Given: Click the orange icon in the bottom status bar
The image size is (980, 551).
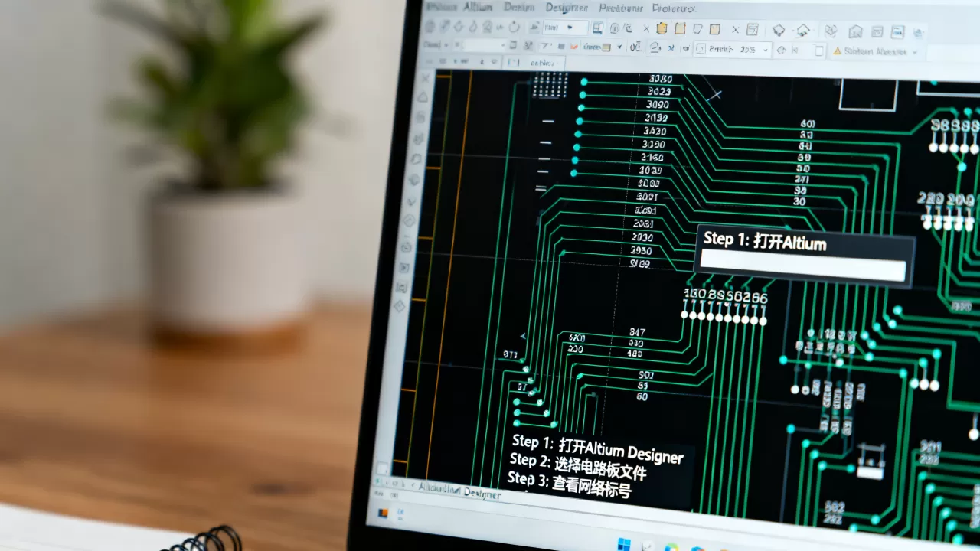Looking at the screenshot, I should pyautogui.click(x=383, y=513).
